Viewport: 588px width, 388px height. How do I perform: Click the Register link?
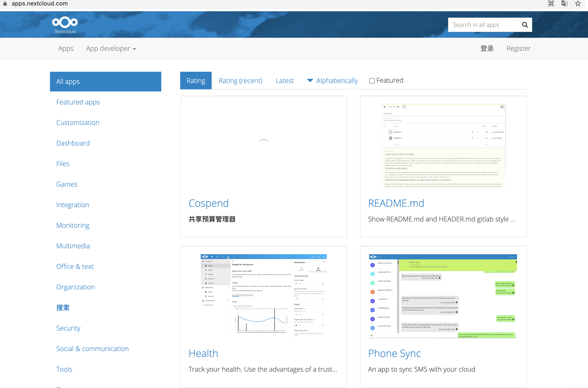click(x=518, y=48)
